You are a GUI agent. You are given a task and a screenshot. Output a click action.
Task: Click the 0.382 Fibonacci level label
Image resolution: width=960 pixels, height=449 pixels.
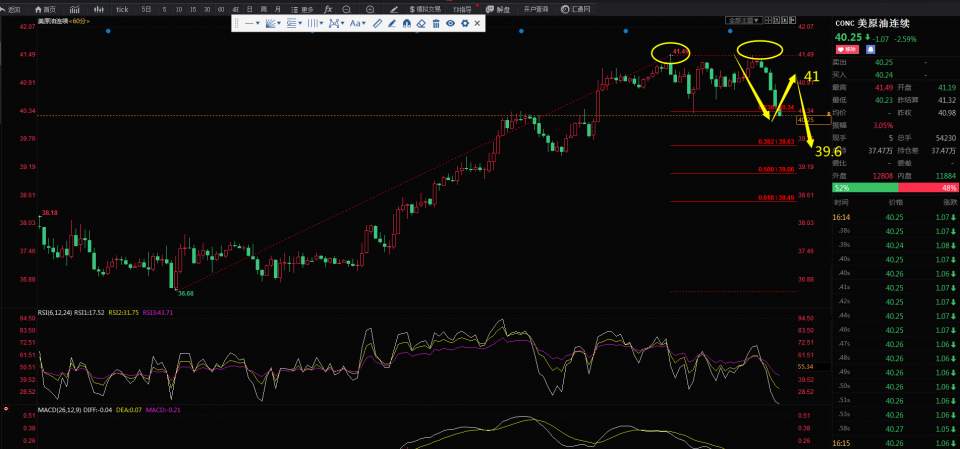point(776,141)
